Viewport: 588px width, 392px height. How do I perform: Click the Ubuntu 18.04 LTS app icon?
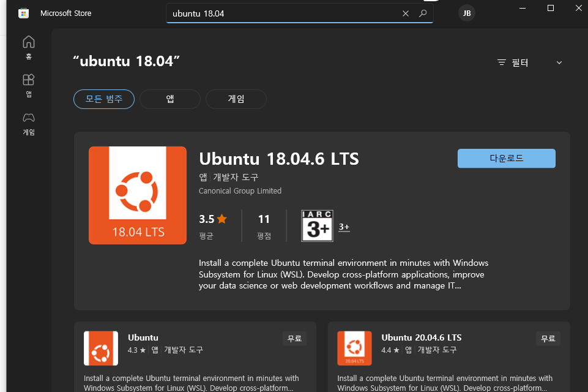(x=138, y=195)
